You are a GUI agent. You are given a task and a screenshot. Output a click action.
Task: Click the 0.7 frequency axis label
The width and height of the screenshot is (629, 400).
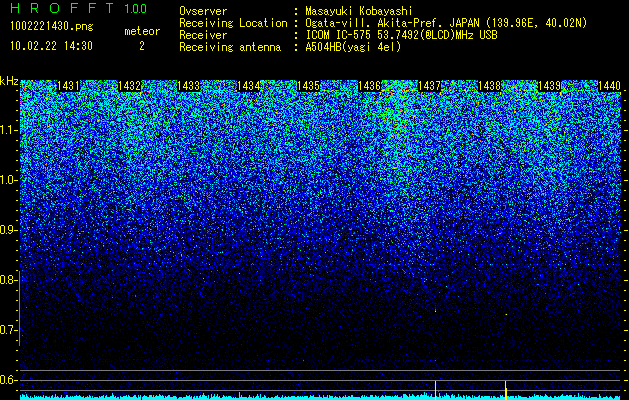pos(8,330)
